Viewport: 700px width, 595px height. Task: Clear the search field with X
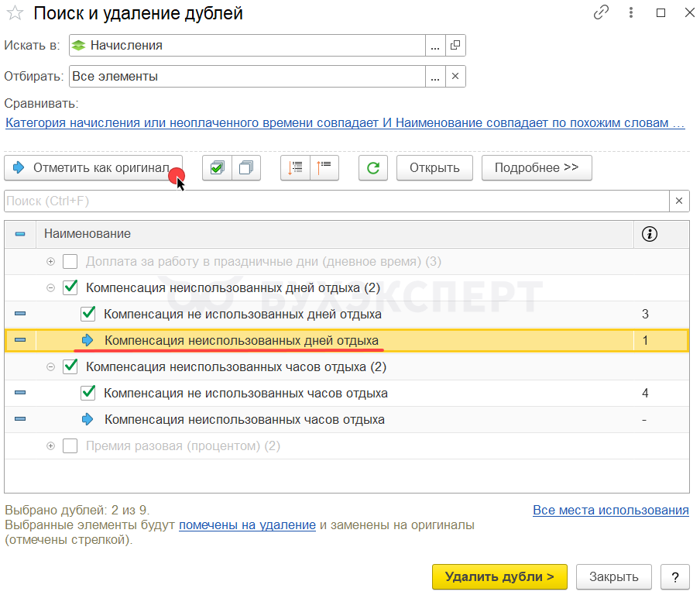(x=679, y=201)
